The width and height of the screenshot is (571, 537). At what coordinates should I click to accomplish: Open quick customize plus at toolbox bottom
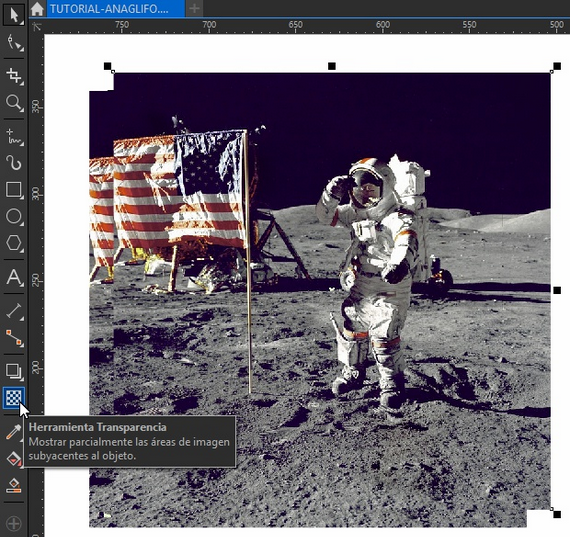(x=14, y=524)
